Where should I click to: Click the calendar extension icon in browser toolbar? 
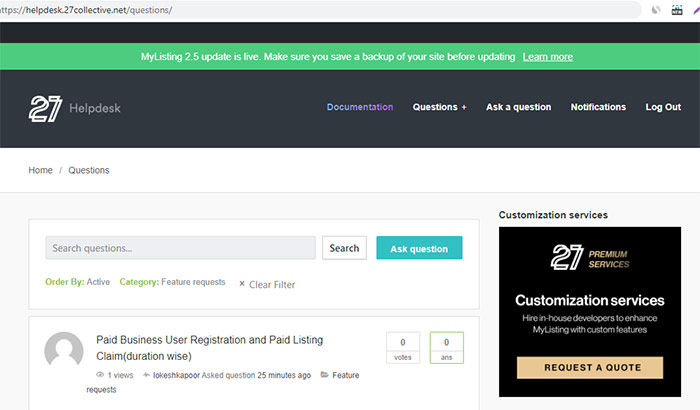[x=677, y=10]
